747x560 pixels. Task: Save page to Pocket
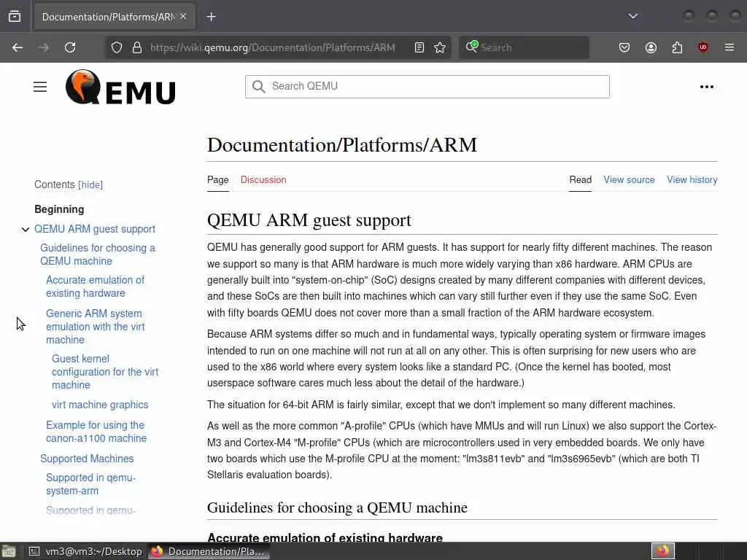pos(624,47)
